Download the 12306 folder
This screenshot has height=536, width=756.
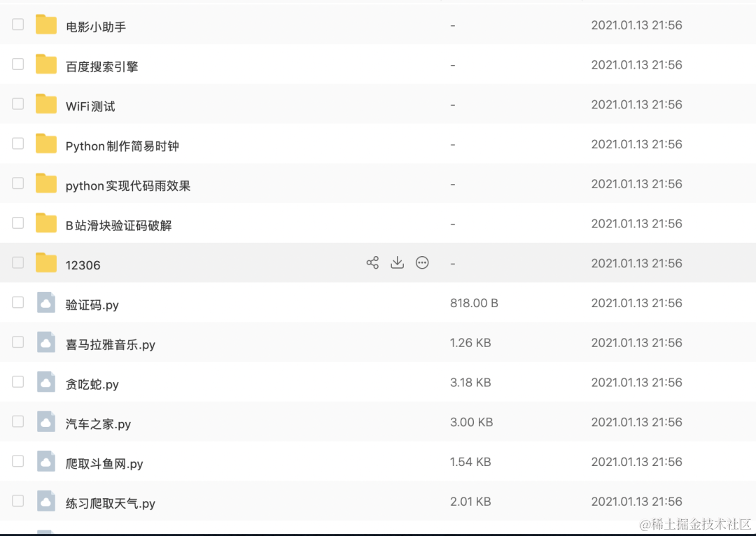point(398,262)
